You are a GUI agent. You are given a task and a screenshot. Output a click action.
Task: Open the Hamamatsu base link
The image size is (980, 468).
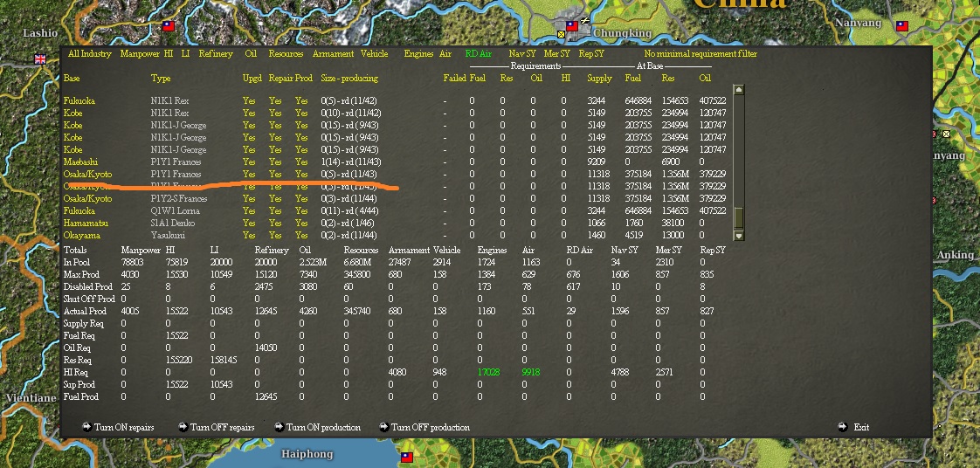[x=86, y=223]
